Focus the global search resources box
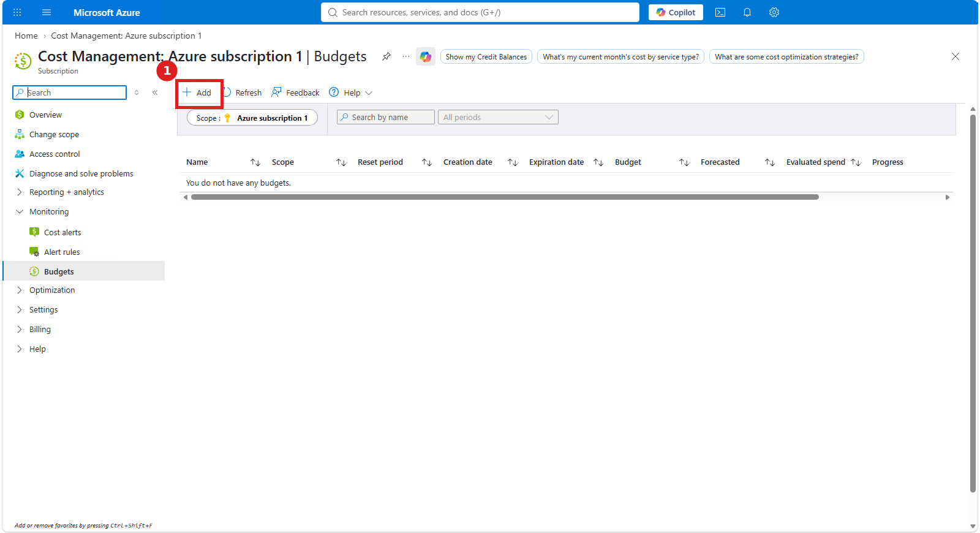The width and height of the screenshot is (980, 533). point(480,12)
